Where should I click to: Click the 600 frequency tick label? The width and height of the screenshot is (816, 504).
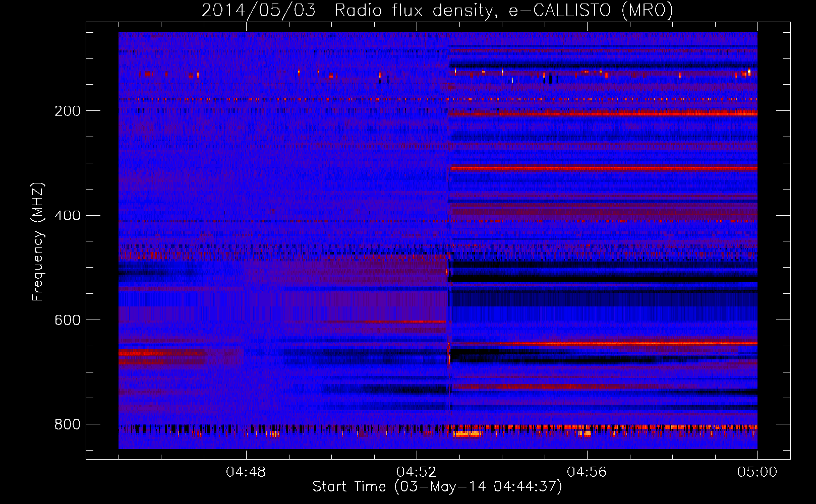coord(68,321)
